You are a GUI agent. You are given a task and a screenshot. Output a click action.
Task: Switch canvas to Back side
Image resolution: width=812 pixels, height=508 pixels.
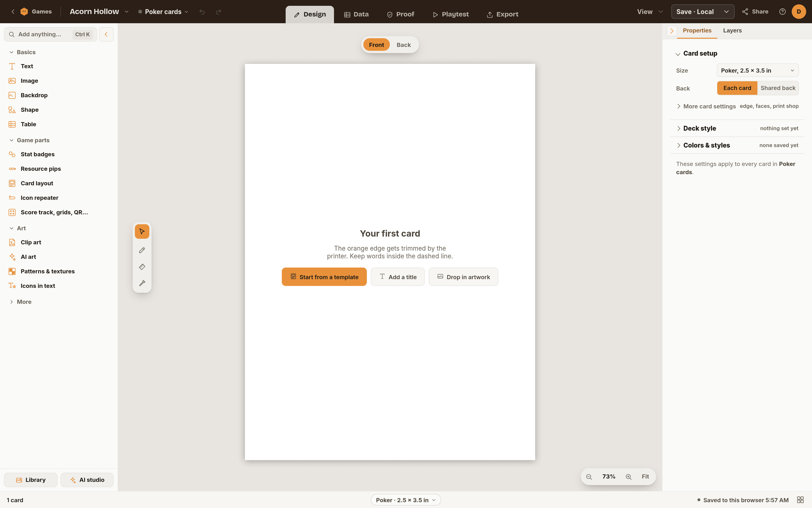[403, 45]
